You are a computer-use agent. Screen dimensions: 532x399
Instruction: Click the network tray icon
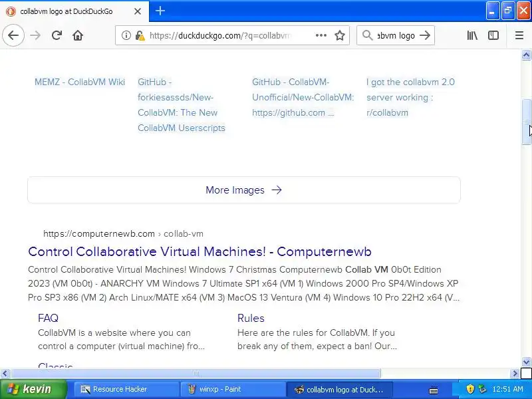click(x=482, y=389)
